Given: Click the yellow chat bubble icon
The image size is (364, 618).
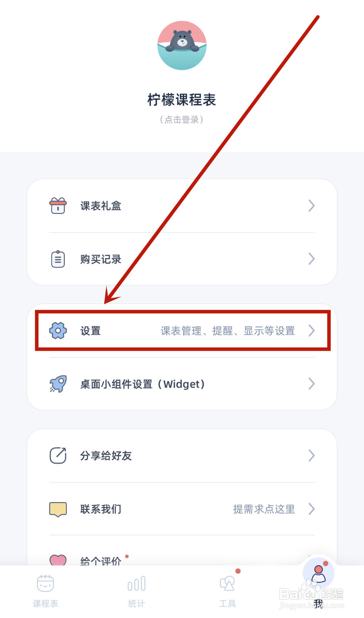Looking at the screenshot, I should [x=58, y=509].
